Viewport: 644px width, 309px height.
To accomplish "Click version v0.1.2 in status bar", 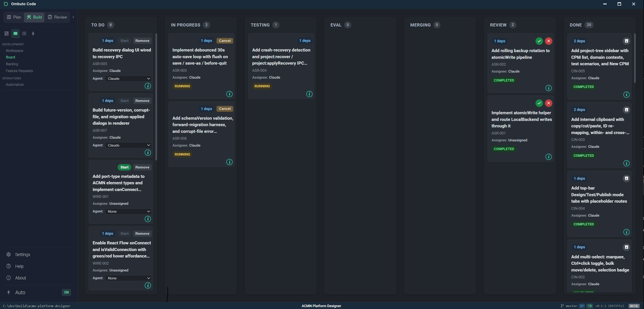I will coord(609,306).
